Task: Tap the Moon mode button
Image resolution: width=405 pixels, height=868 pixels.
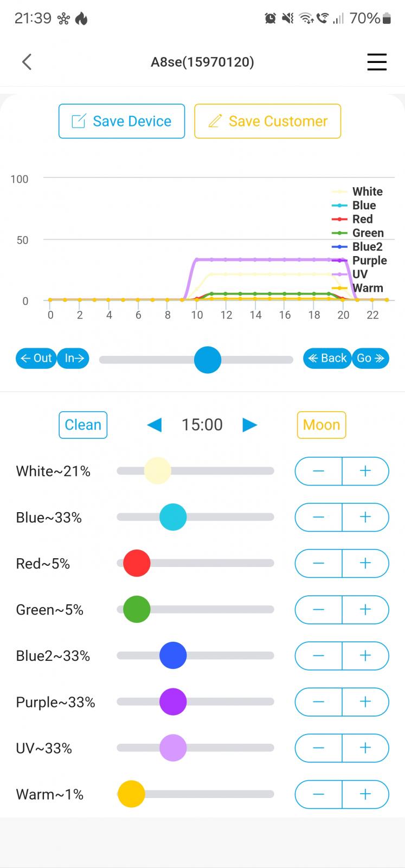Action: point(321,425)
